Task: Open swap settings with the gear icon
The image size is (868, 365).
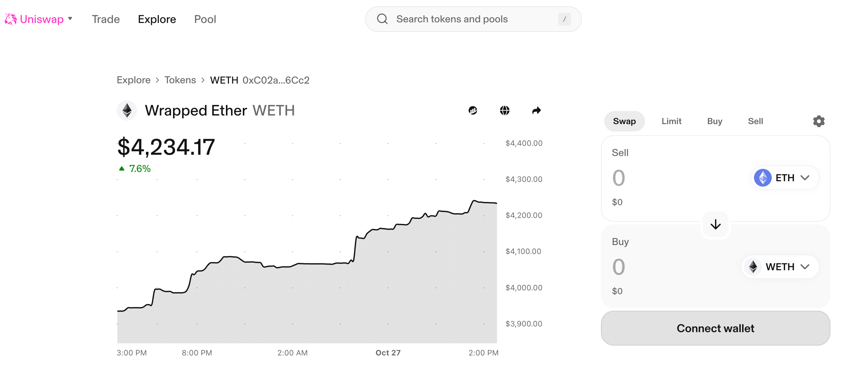Action: [x=819, y=121]
